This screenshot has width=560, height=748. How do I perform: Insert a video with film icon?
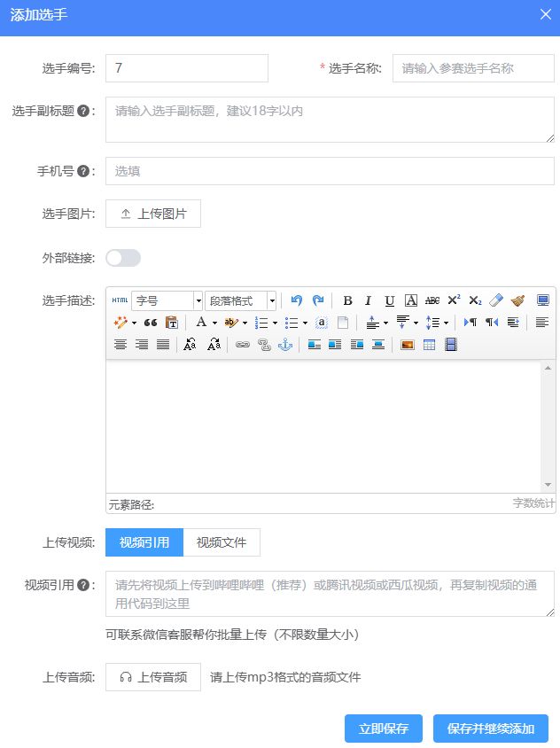coord(451,345)
